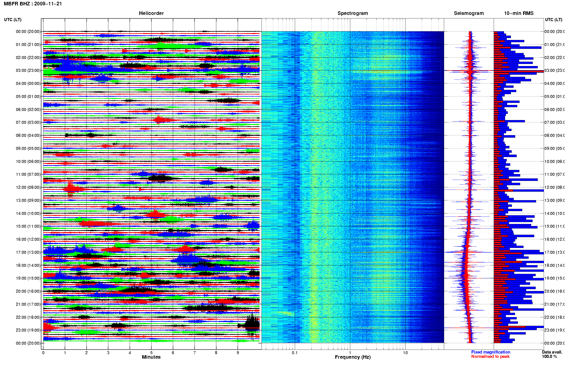The width and height of the screenshot is (588, 368).
Task: Click the Minutes axis tick label "4"
Action: pyautogui.click(x=130, y=353)
